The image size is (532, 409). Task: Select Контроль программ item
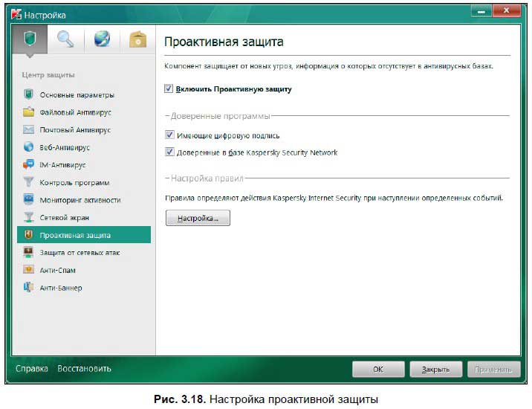(84, 182)
